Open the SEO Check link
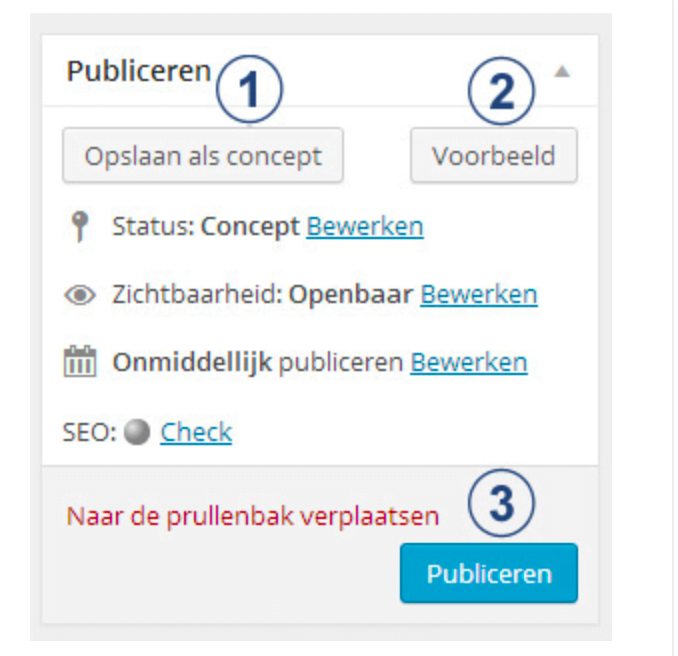This screenshot has height=656, width=678. [x=196, y=432]
